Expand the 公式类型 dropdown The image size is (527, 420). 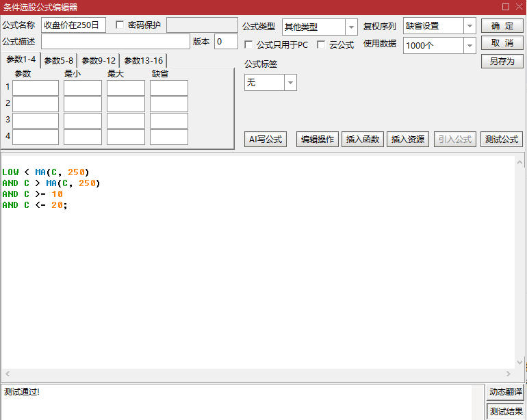pos(351,27)
